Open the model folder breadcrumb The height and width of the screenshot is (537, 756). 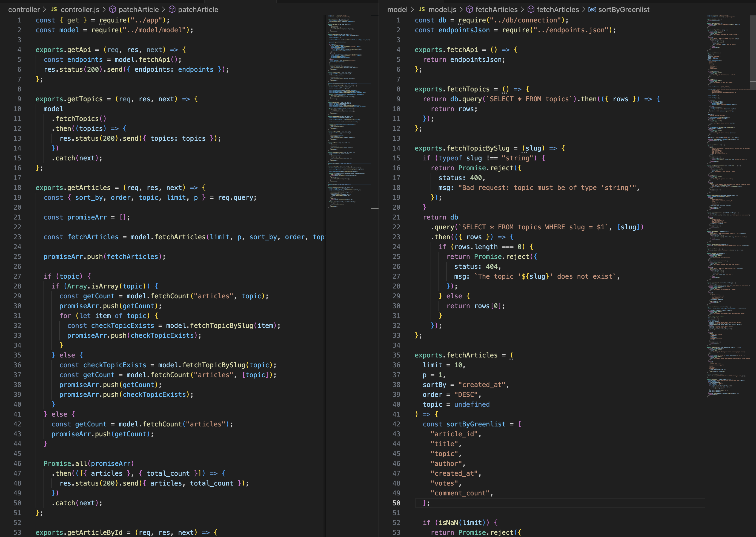(397, 10)
